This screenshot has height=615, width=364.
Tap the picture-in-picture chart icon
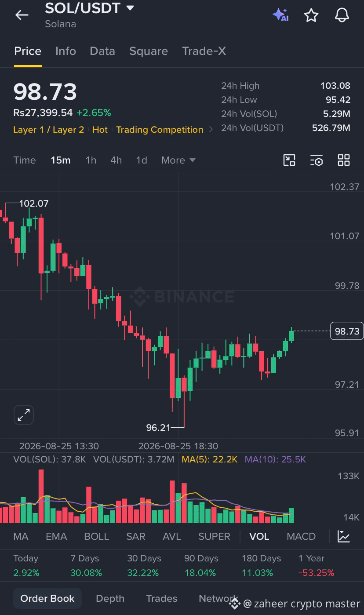pos(289,160)
